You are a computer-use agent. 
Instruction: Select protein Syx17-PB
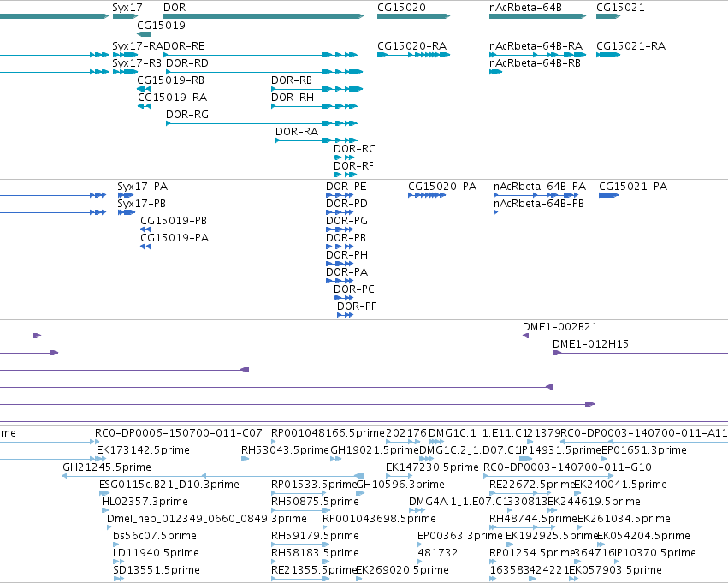pyautogui.click(x=127, y=212)
